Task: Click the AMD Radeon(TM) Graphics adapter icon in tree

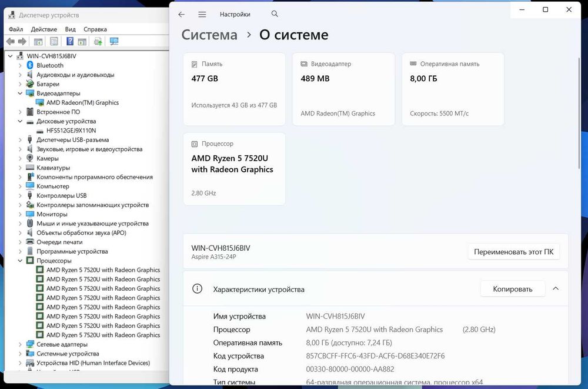Action: (40, 102)
